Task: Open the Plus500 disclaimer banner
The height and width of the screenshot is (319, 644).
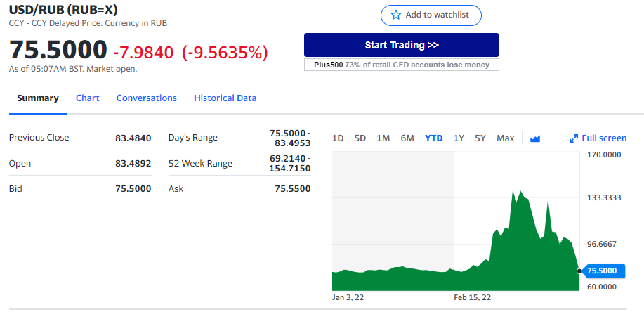Action: [401, 65]
